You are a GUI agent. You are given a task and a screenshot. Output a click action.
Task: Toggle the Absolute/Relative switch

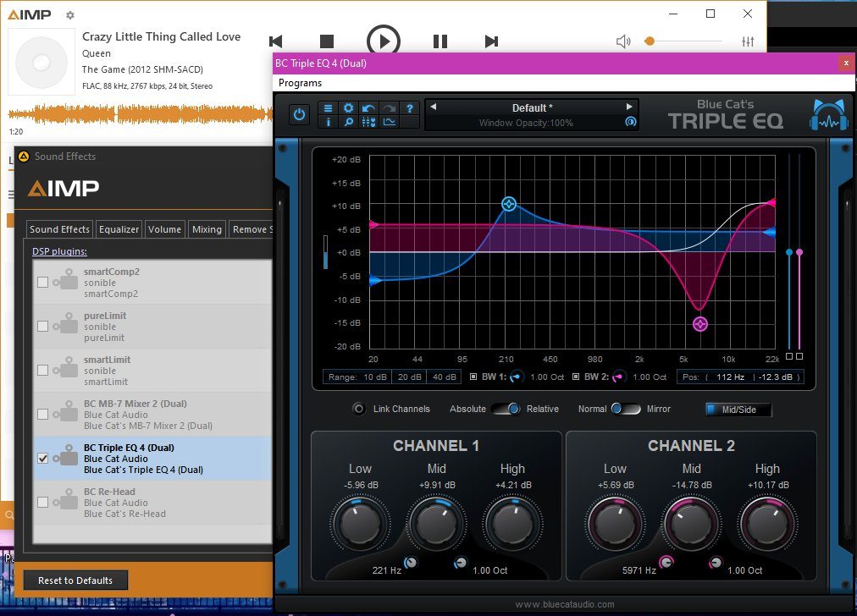tap(505, 409)
